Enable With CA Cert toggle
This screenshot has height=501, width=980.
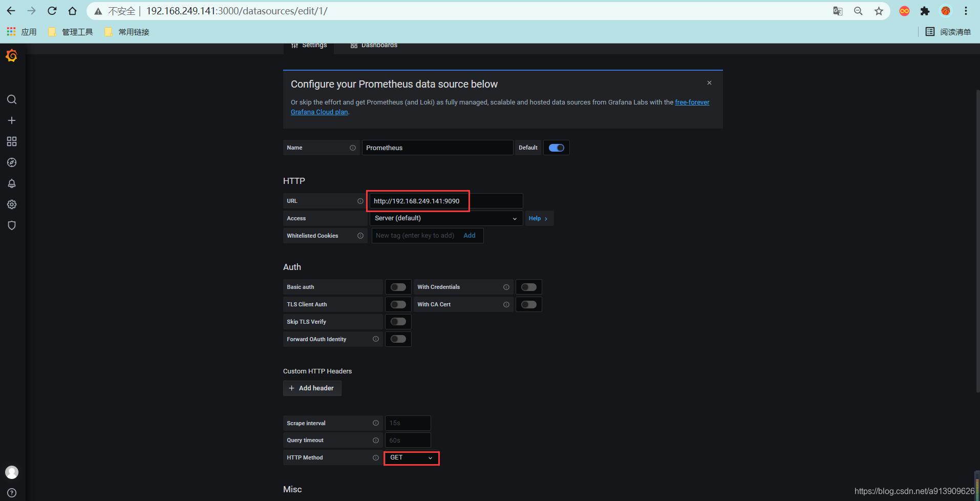click(529, 304)
